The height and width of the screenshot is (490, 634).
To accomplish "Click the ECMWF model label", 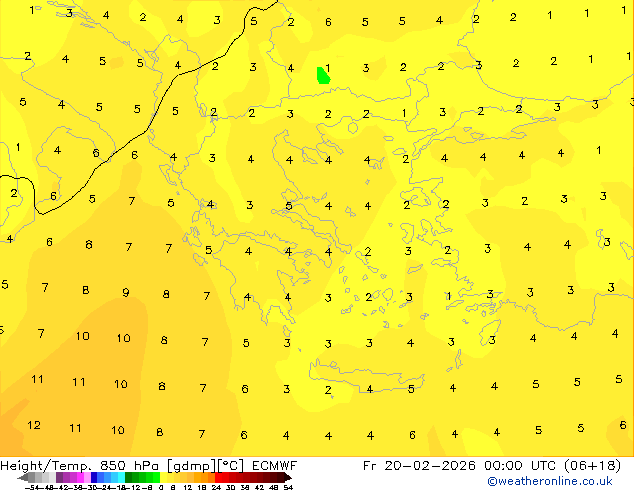I will tap(275, 466).
